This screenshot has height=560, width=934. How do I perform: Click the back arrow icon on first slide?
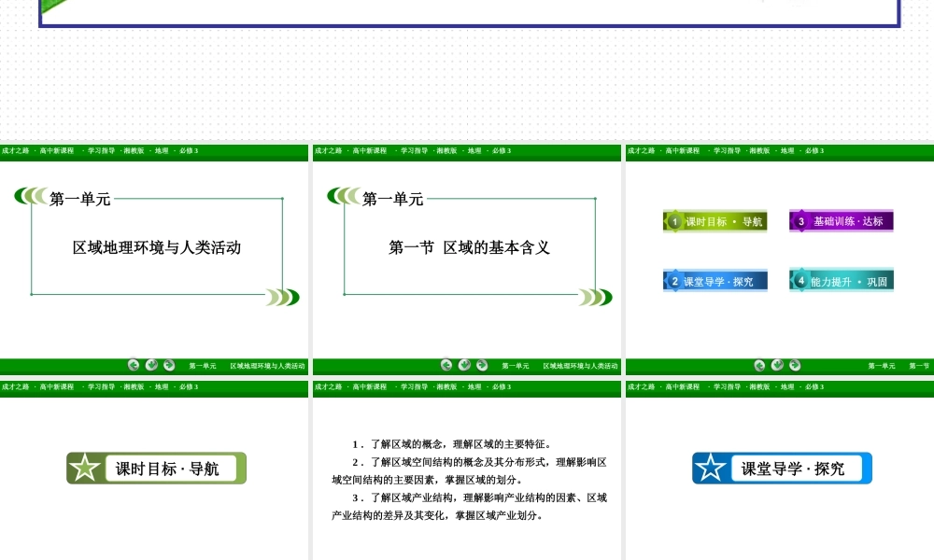click(134, 365)
